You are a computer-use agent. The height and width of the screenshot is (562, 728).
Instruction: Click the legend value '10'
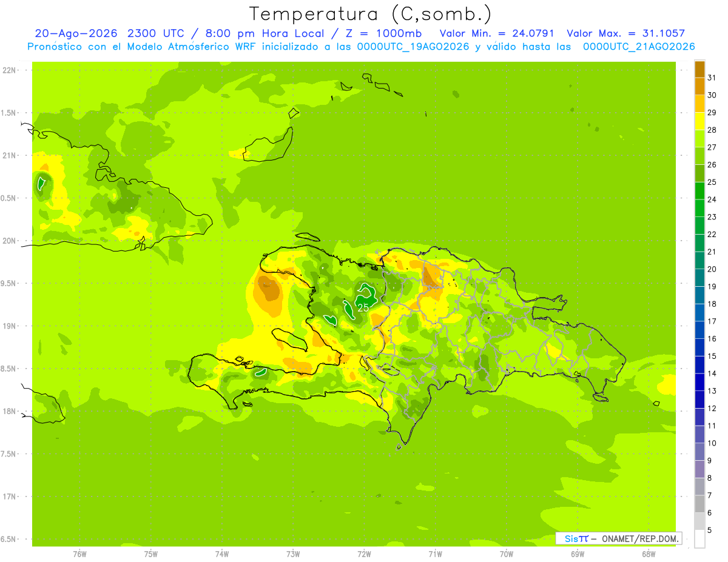[712, 443]
